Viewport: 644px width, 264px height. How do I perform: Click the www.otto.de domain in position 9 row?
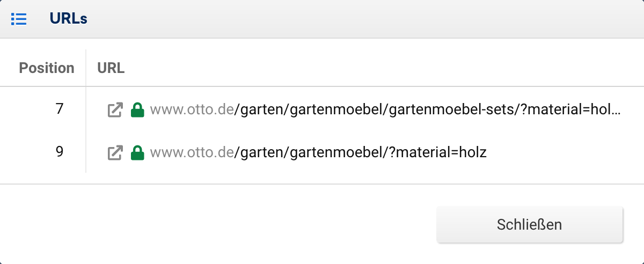[192, 153]
